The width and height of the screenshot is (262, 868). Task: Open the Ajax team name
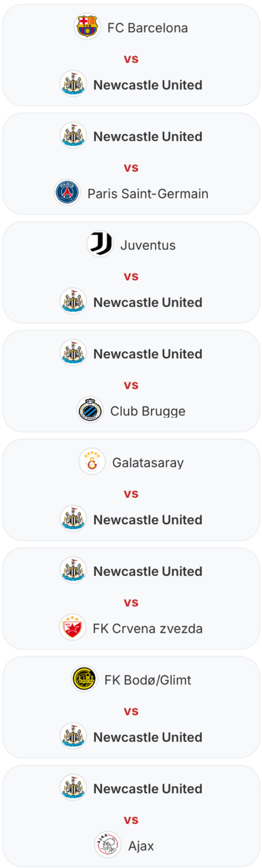(141, 846)
